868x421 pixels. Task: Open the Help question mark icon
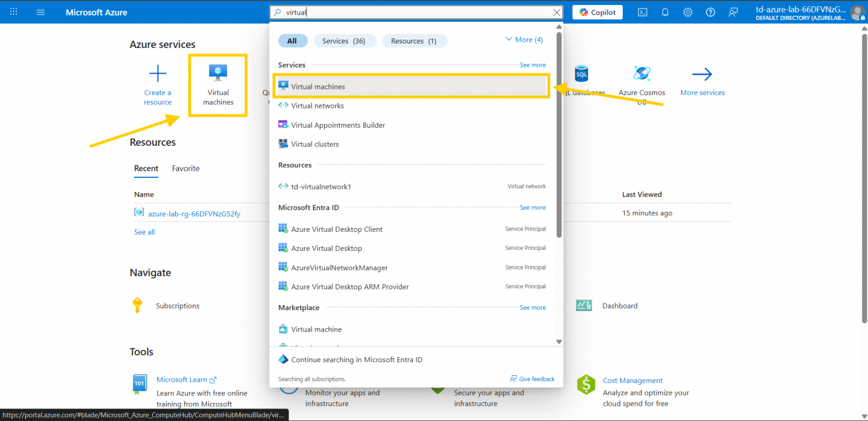[x=710, y=12]
